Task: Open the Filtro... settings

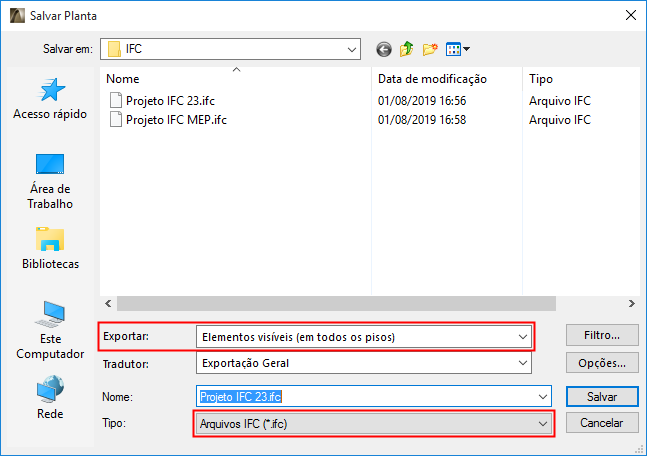Action: coord(602,335)
